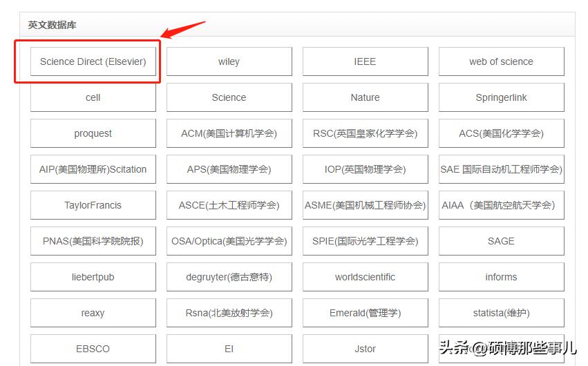Select the IEEE database
This screenshot has height=366, width=588.
(x=366, y=61)
